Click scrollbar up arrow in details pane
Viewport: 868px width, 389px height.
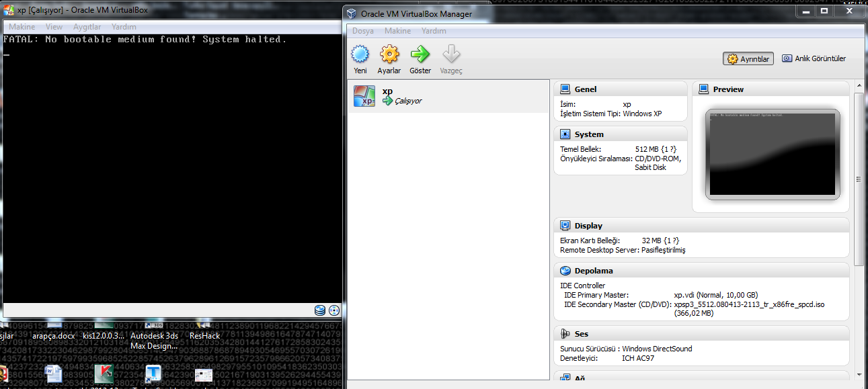[x=859, y=86]
